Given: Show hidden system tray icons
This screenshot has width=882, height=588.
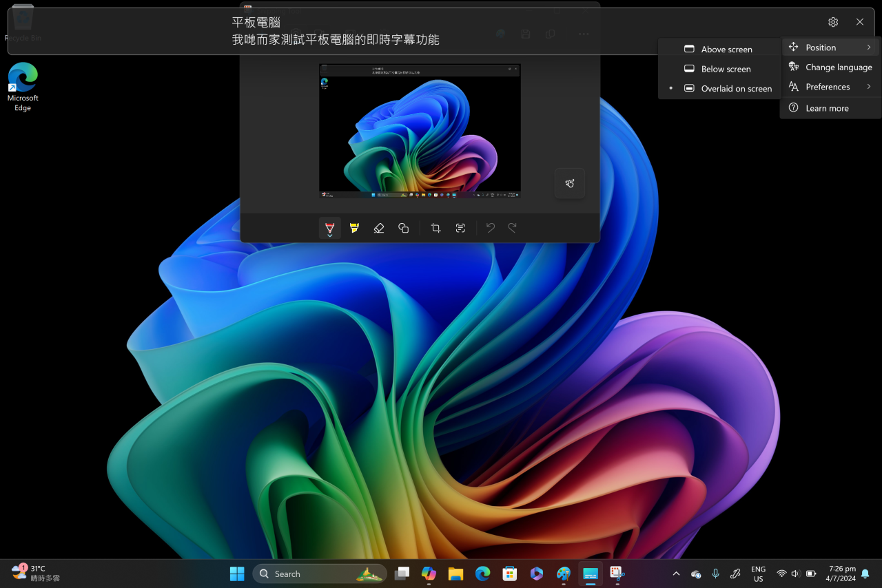Looking at the screenshot, I should (x=676, y=573).
